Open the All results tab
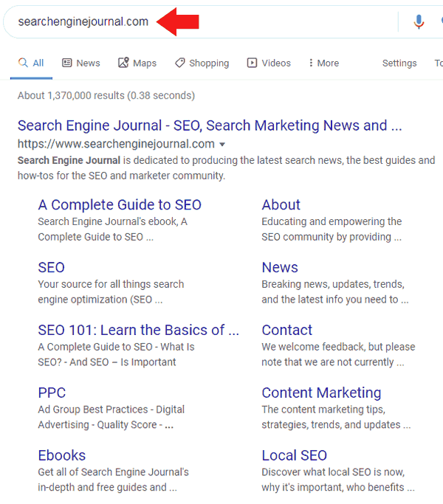This screenshot has height=504, width=443. [x=31, y=63]
